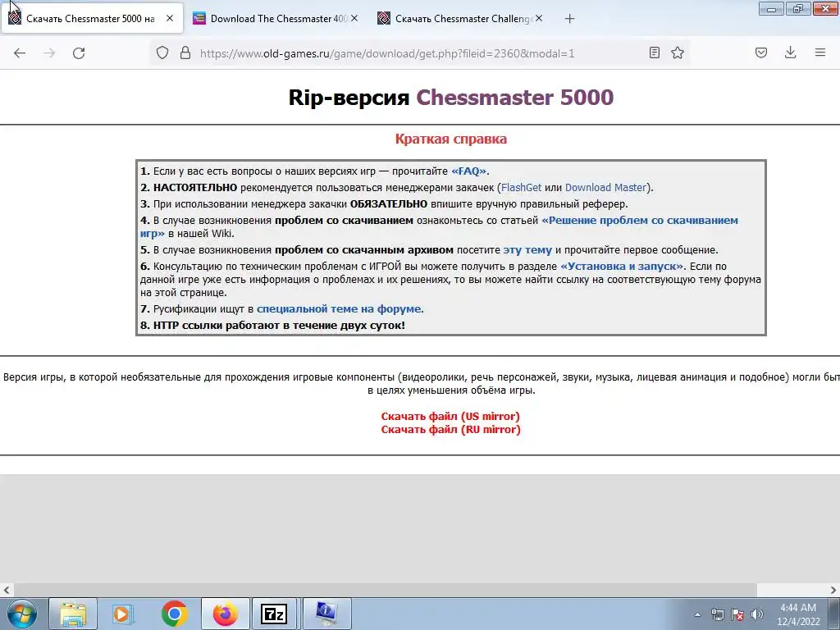The width and height of the screenshot is (840, 630).
Task: Reload the current page
Action: 79,53
